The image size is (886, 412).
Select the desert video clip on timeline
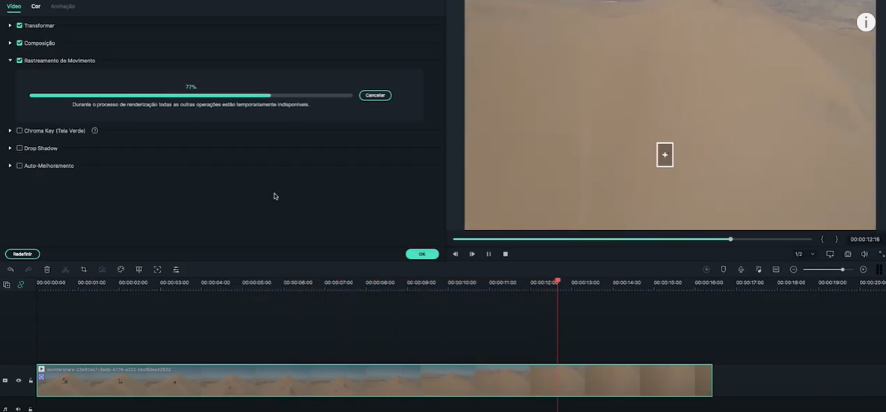374,381
